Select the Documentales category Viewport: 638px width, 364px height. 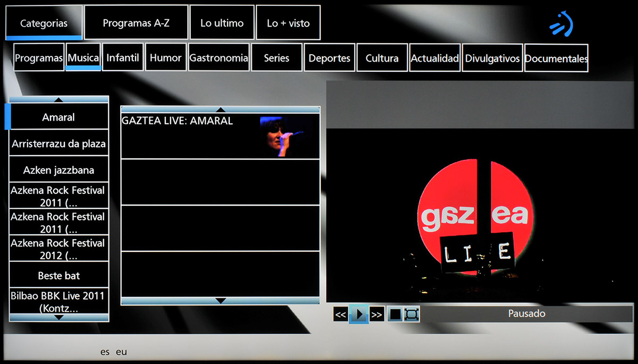tap(556, 58)
